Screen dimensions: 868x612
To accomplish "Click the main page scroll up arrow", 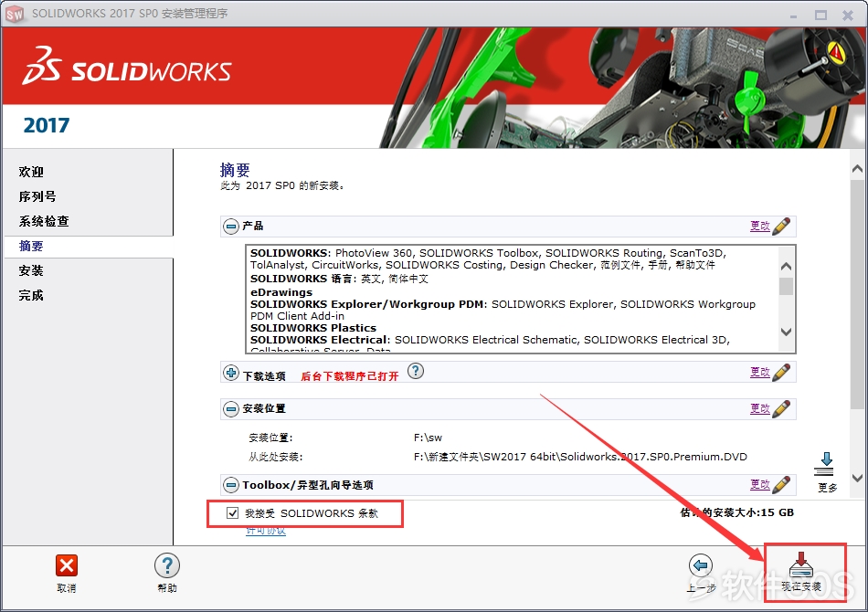I will click(x=857, y=168).
